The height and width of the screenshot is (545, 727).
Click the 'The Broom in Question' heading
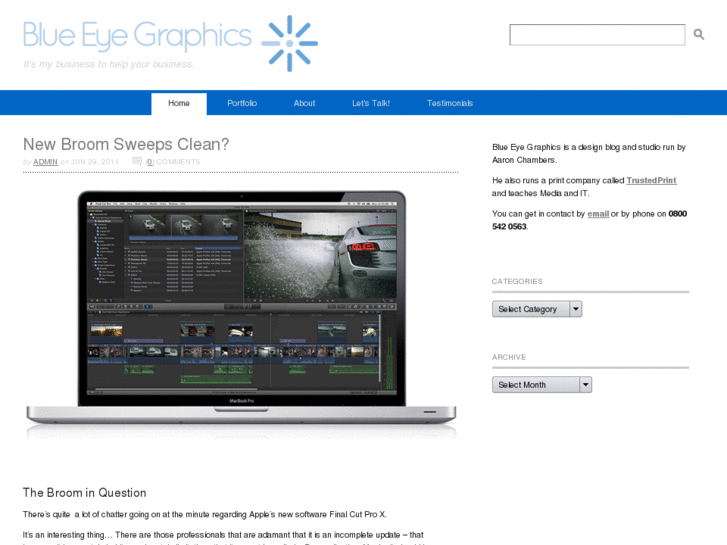point(84,493)
